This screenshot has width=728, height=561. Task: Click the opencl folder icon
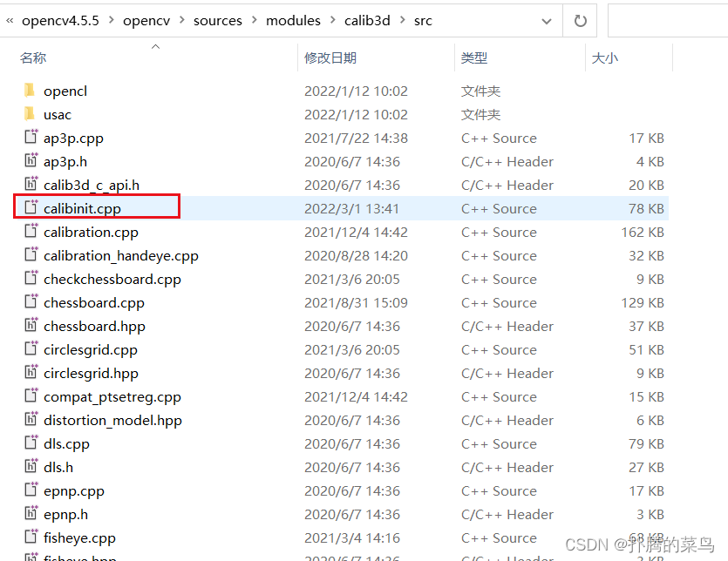coord(30,90)
